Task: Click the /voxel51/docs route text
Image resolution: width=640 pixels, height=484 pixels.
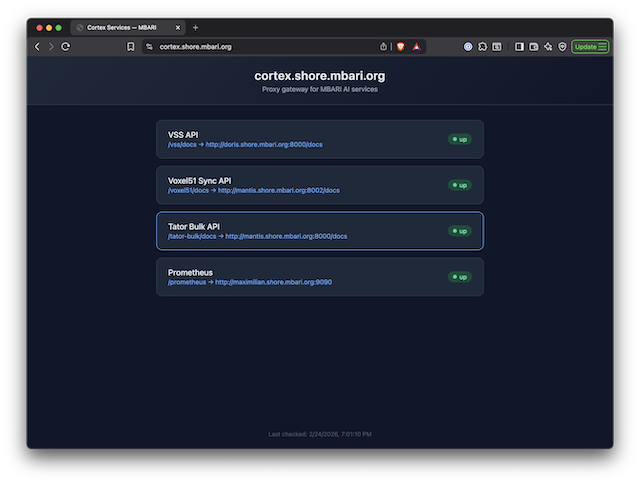Action: point(188,190)
